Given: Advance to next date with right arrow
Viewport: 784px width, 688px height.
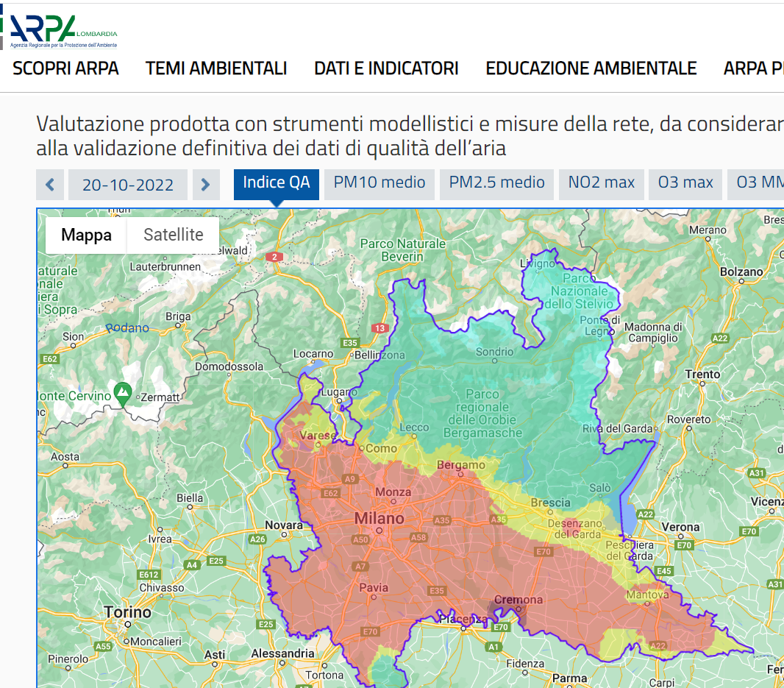Looking at the screenshot, I should click(206, 185).
